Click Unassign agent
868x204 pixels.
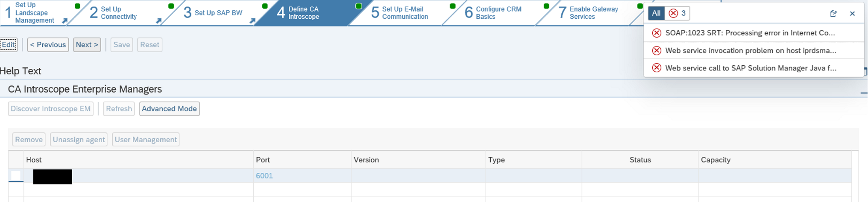pyautogui.click(x=79, y=140)
